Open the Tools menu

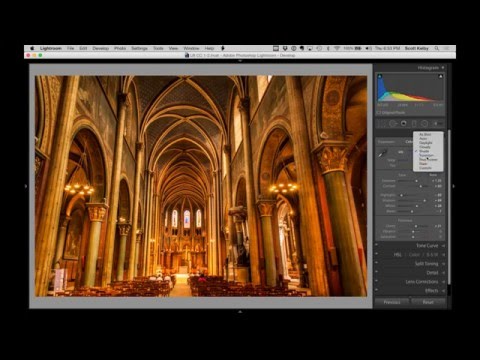[158, 48]
